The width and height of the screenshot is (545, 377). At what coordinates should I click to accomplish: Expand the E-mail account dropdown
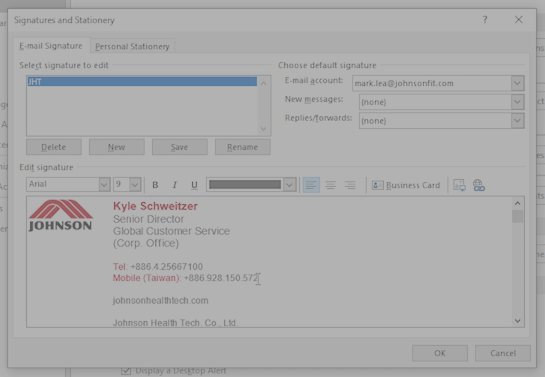point(517,83)
